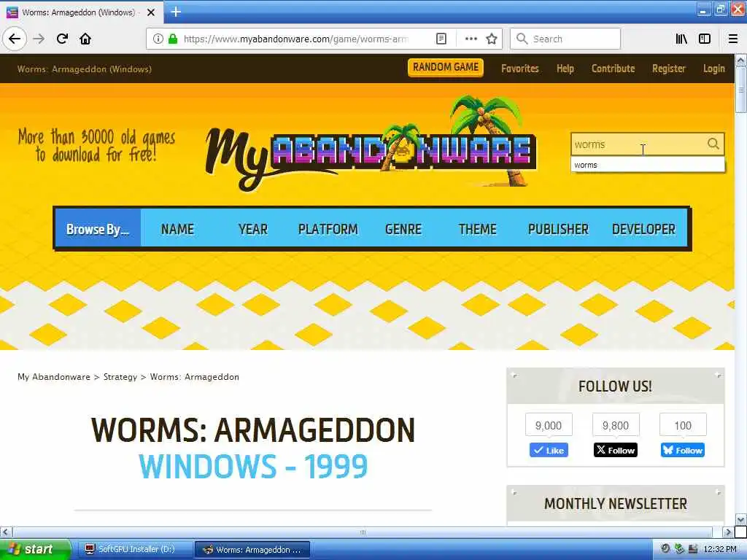Click the 9,000 likes counter
Image resolution: width=747 pixels, height=560 pixels.
pos(549,425)
